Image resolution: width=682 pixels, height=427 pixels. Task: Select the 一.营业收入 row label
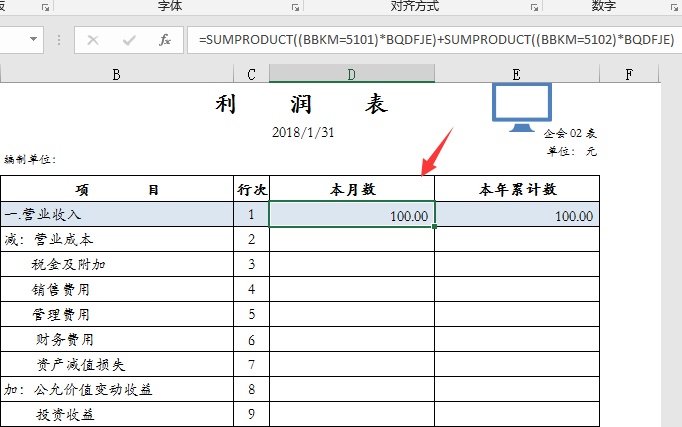coord(117,214)
